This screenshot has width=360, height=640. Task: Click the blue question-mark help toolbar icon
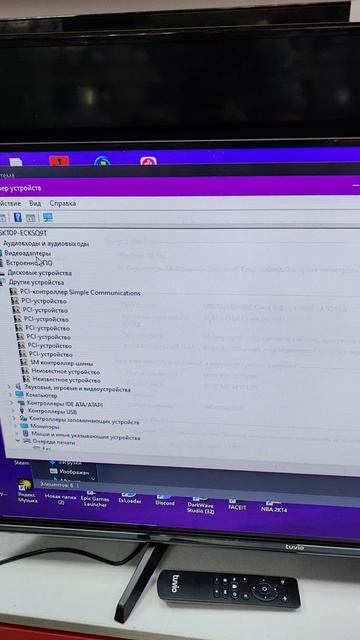tap(18, 217)
